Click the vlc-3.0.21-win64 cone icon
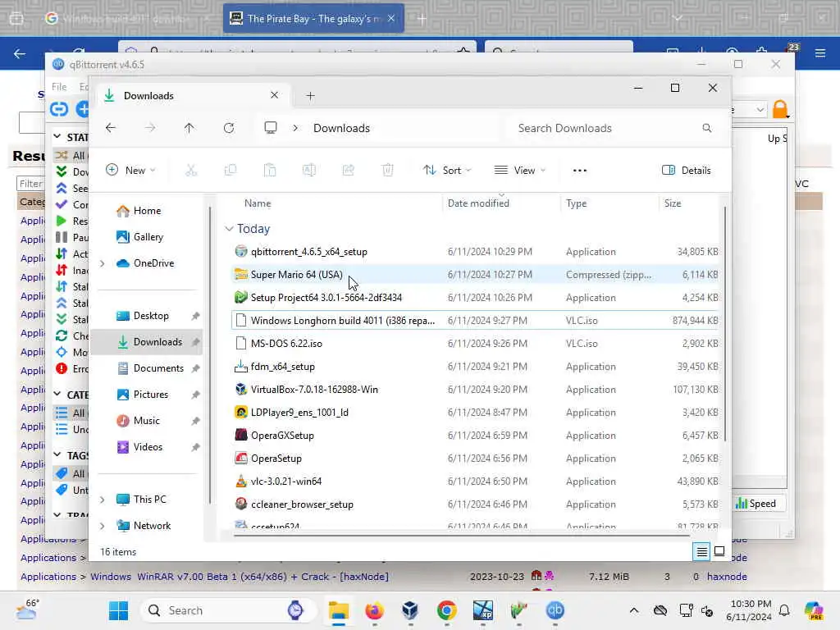 point(241,481)
